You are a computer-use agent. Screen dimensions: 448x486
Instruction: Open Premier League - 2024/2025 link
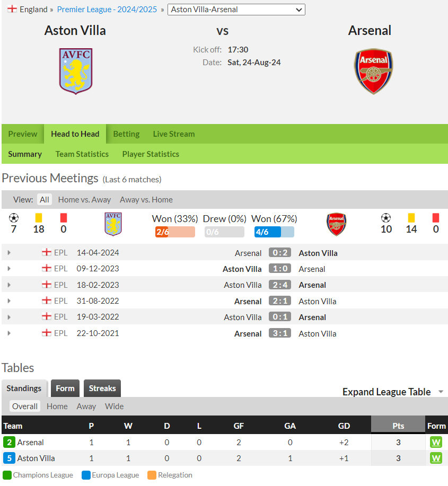coord(107,10)
